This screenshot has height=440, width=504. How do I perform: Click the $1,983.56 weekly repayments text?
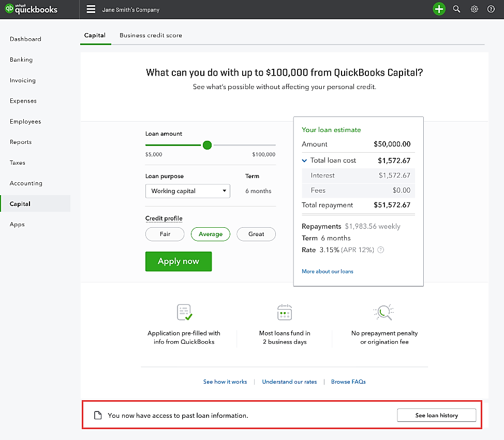click(373, 226)
